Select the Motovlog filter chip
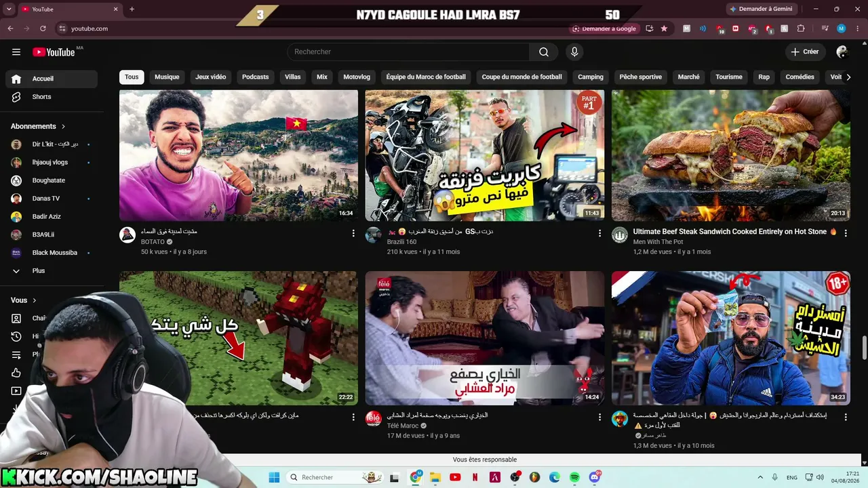This screenshot has height=488, width=868. tap(357, 77)
